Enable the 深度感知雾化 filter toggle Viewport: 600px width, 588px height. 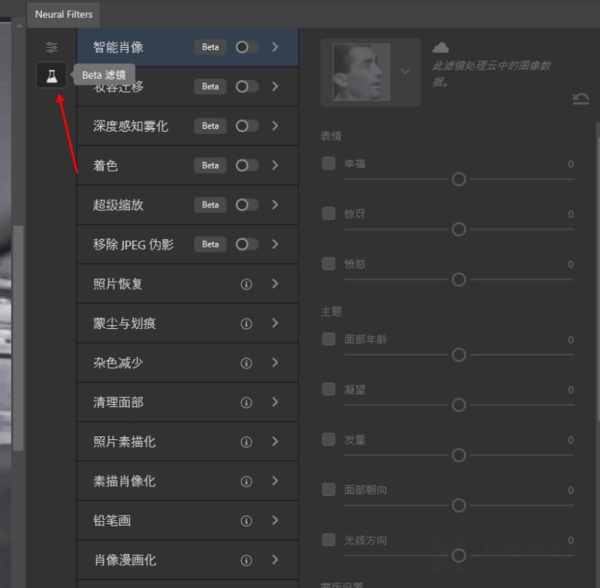point(247,126)
